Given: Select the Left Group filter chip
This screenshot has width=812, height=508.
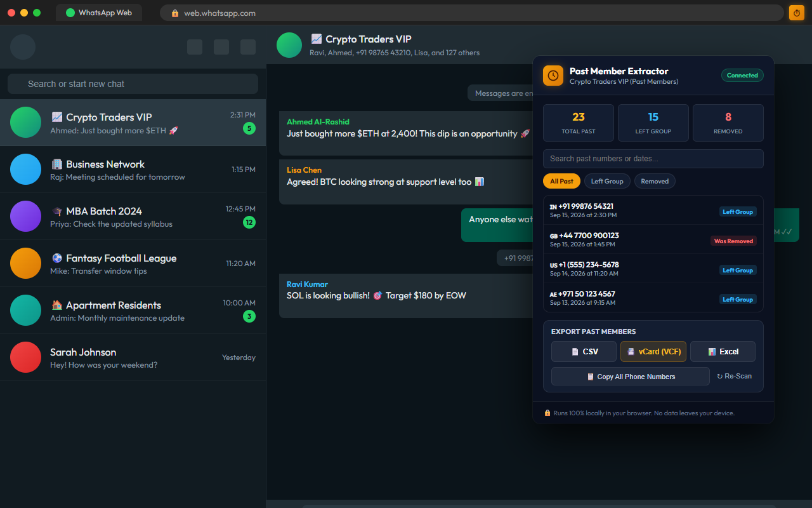Looking at the screenshot, I should [x=607, y=181].
